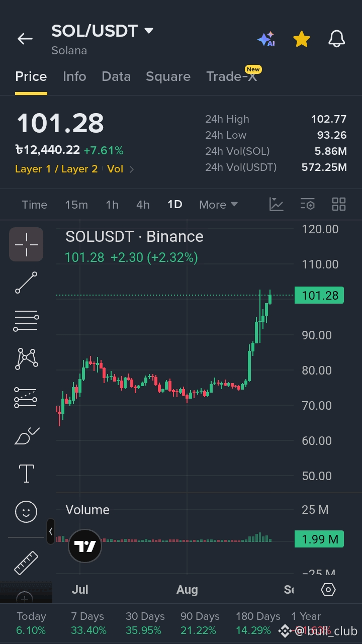Open the grid layout icon
This screenshot has width=362, height=644.
point(339,204)
